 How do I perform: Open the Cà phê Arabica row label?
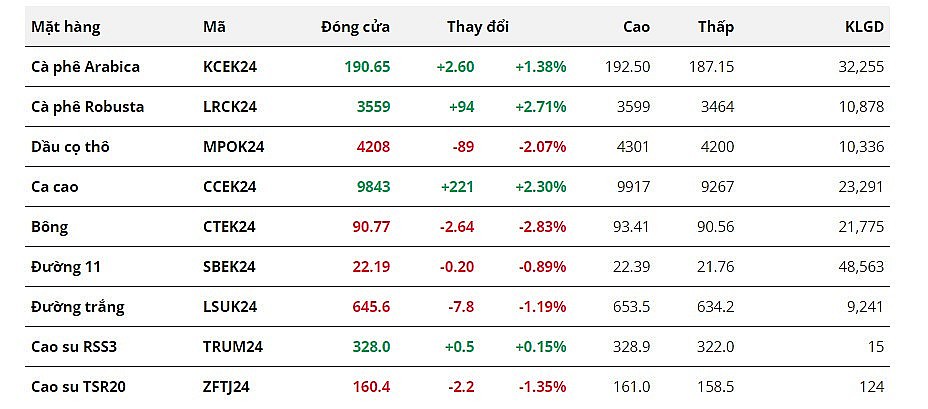85,67
